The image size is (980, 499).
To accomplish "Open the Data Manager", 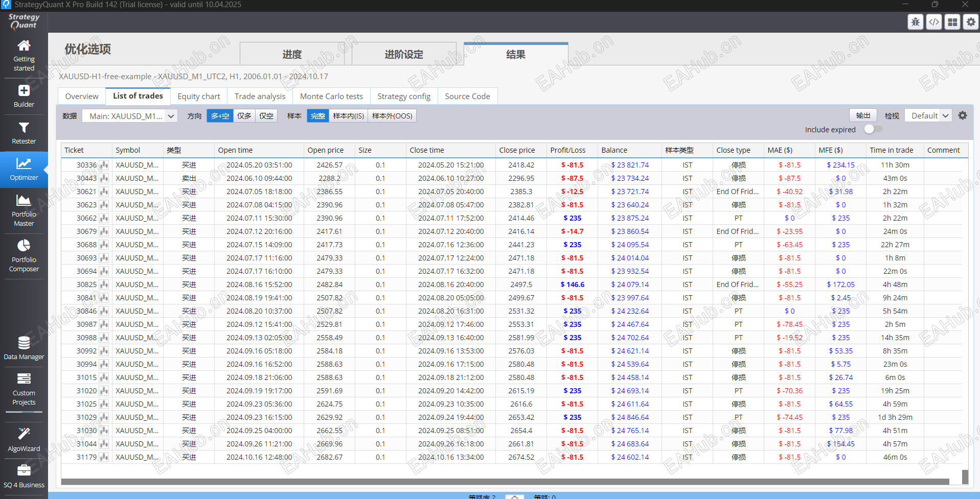I will click(24, 348).
